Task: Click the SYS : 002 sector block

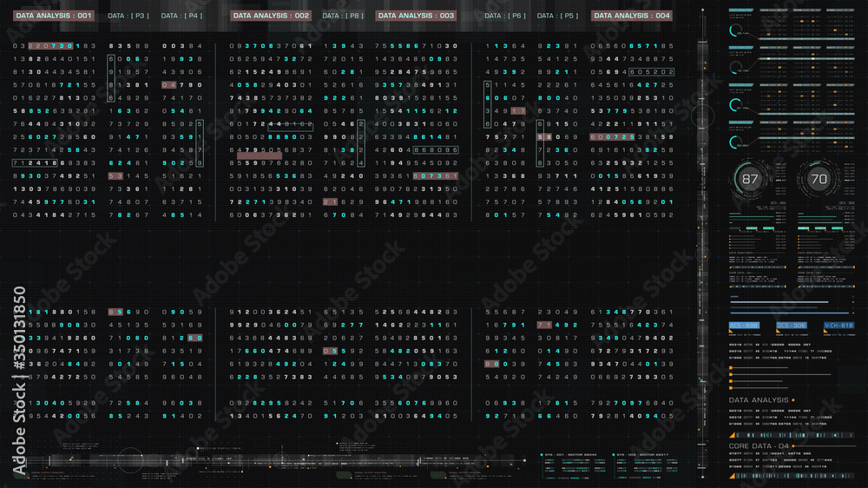Action: pyautogui.click(x=645, y=465)
